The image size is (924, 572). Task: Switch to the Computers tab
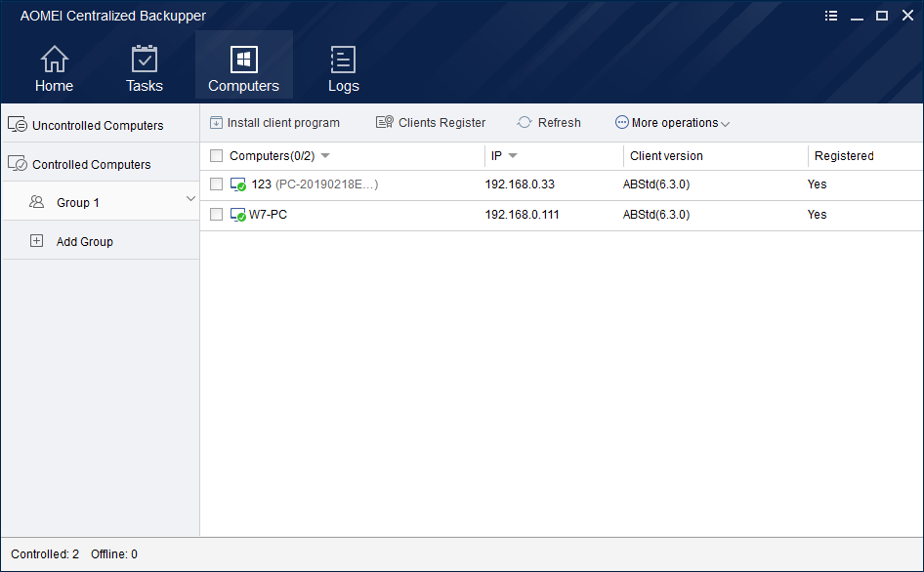point(244,64)
